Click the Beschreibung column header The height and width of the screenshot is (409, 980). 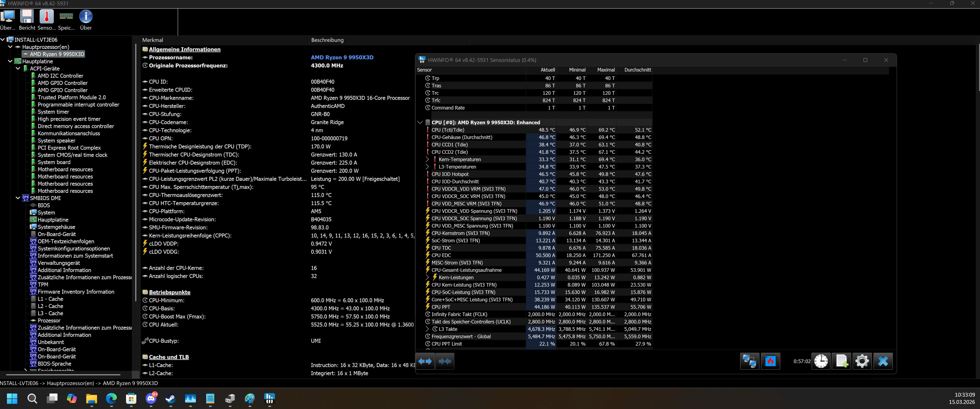pos(327,40)
